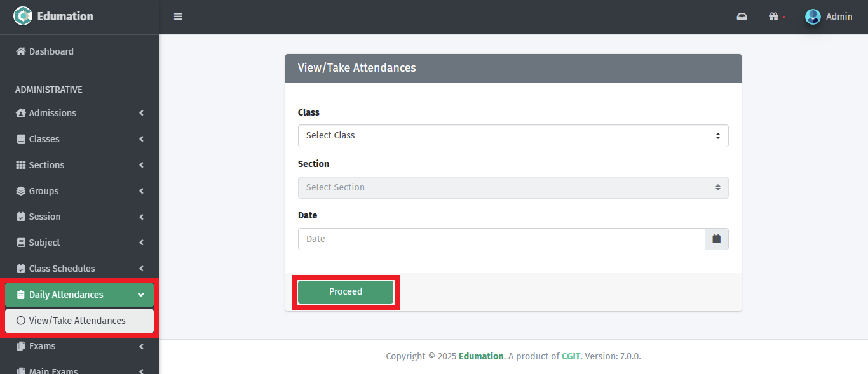Expand the Admissions menu
This screenshot has width=868, height=374.
coord(79,113)
